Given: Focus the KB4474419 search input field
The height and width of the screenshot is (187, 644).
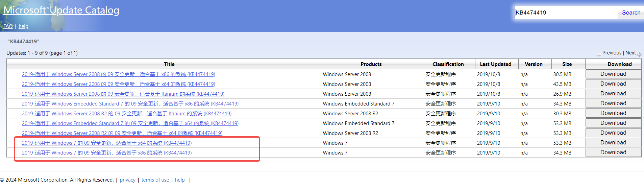Looking at the screenshot, I should (566, 13).
